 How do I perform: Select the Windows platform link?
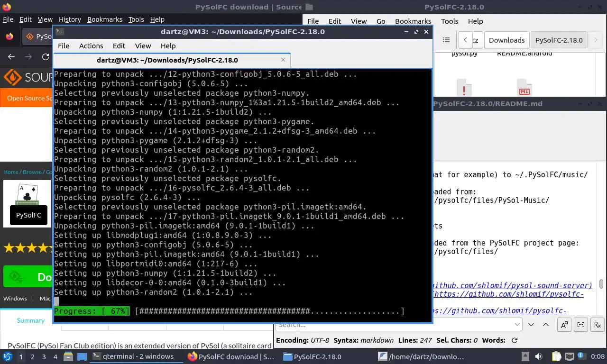click(x=15, y=299)
